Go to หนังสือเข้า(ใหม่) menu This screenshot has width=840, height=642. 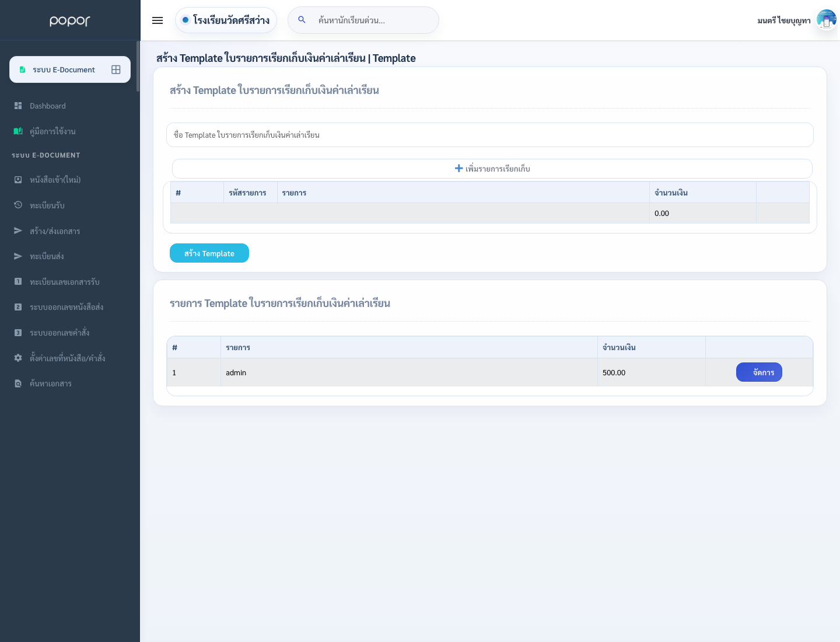pos(70,180)
